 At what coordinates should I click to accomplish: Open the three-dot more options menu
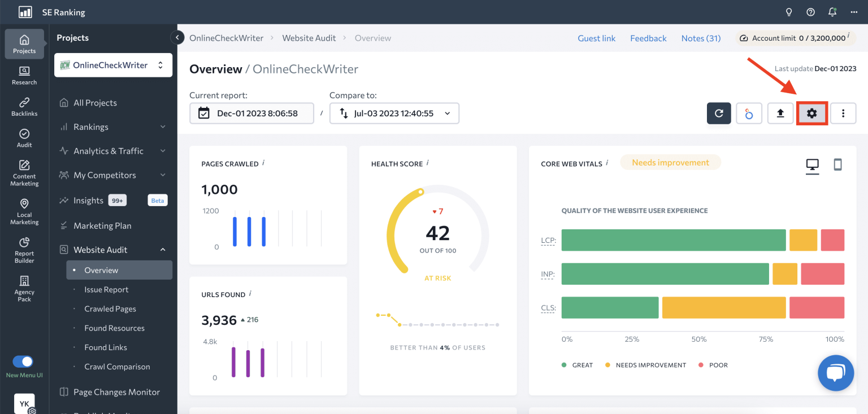click(x=843, y=114)
